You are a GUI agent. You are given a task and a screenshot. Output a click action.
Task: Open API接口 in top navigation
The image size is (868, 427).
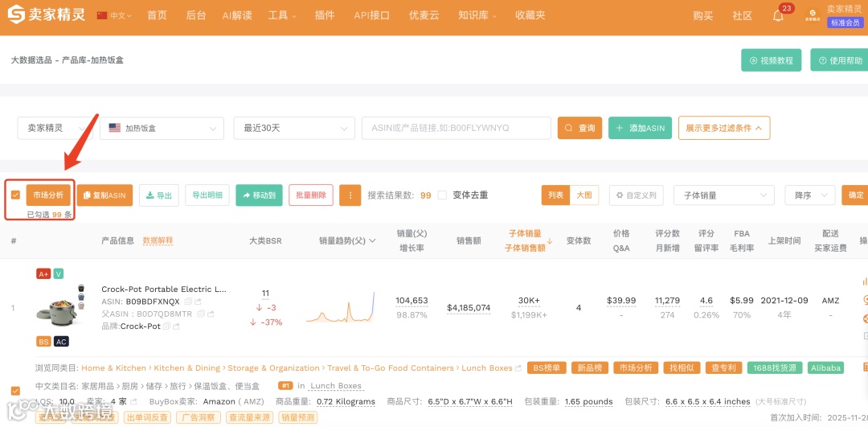[x=372, y=15]
